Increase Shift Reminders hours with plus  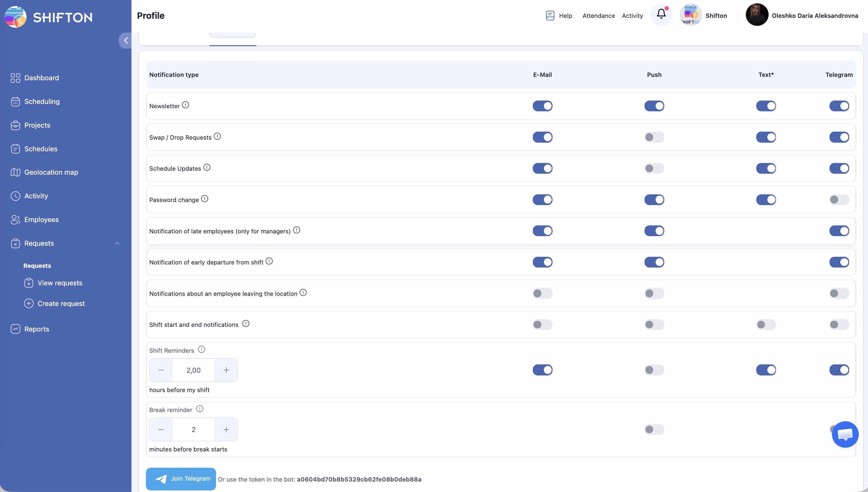tap(226, 370)
